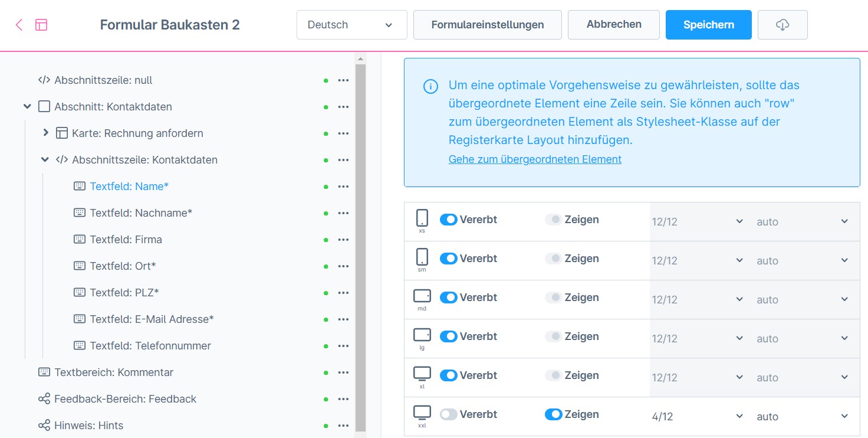Click the pink back arrow icon
868x438 pixels.
click(x=19, y=25)
